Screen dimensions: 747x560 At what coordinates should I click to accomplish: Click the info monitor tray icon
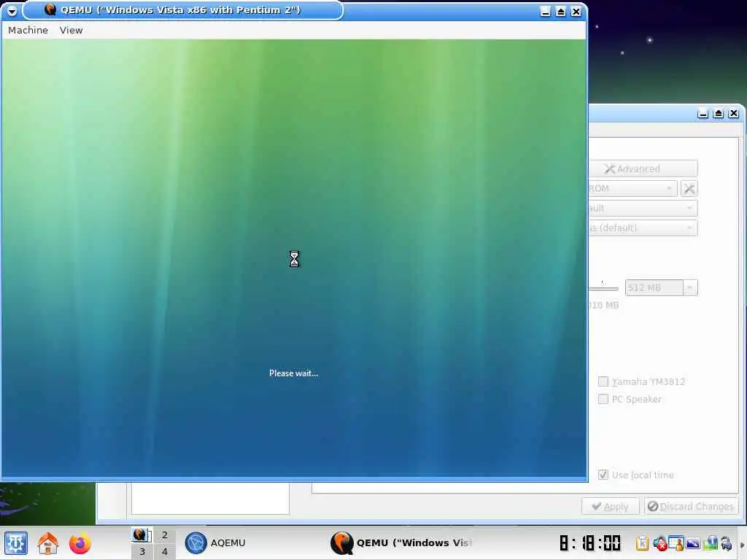pos(710,542)
